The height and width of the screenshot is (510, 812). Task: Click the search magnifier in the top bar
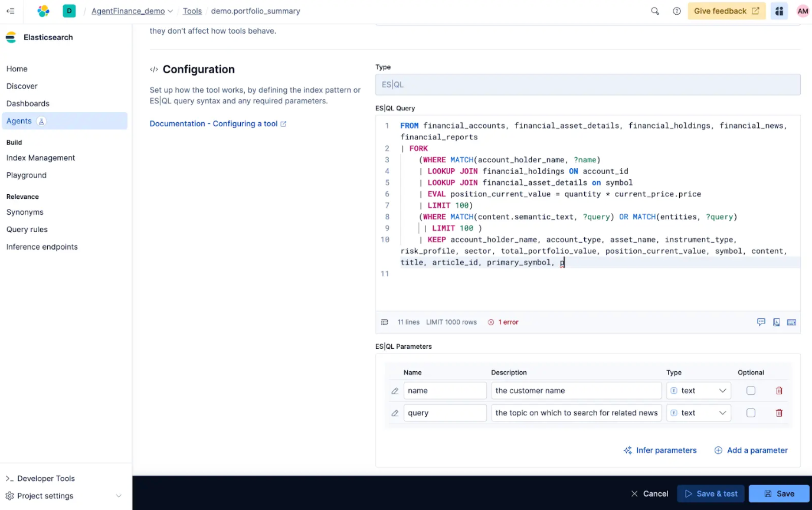point(655,11)
